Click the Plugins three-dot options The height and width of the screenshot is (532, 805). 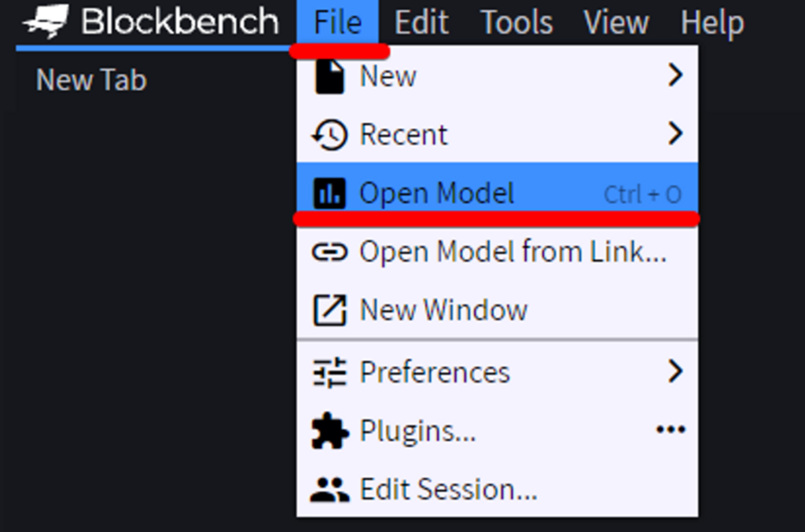670,431
